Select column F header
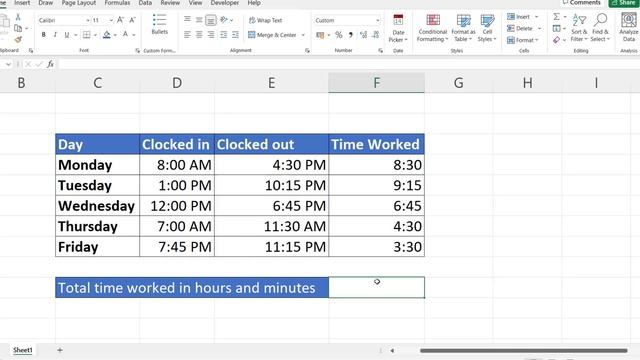The image size is (640, 360). click(x=376, y=83)
